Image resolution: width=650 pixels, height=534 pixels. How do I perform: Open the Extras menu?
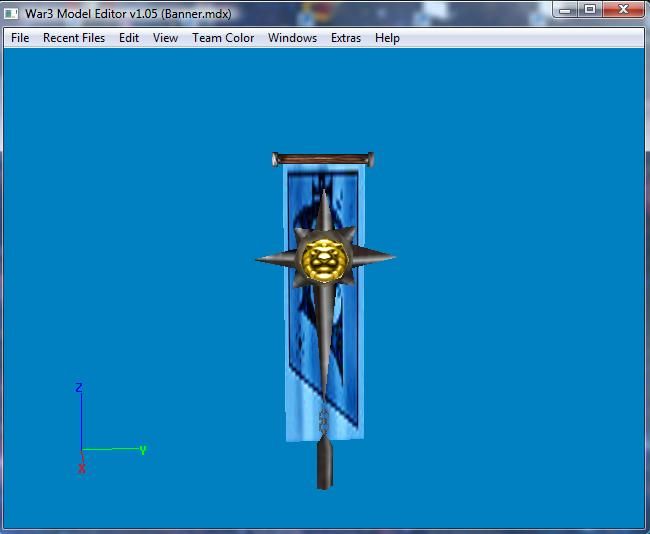point(346,38)
